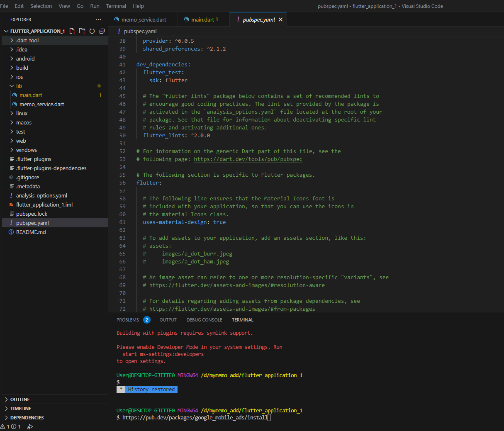The height and width of the screenshot is (431, 504).
Task: Click the Dart file icon beside memo_service.dart in the tree
Action: point(15,104)
